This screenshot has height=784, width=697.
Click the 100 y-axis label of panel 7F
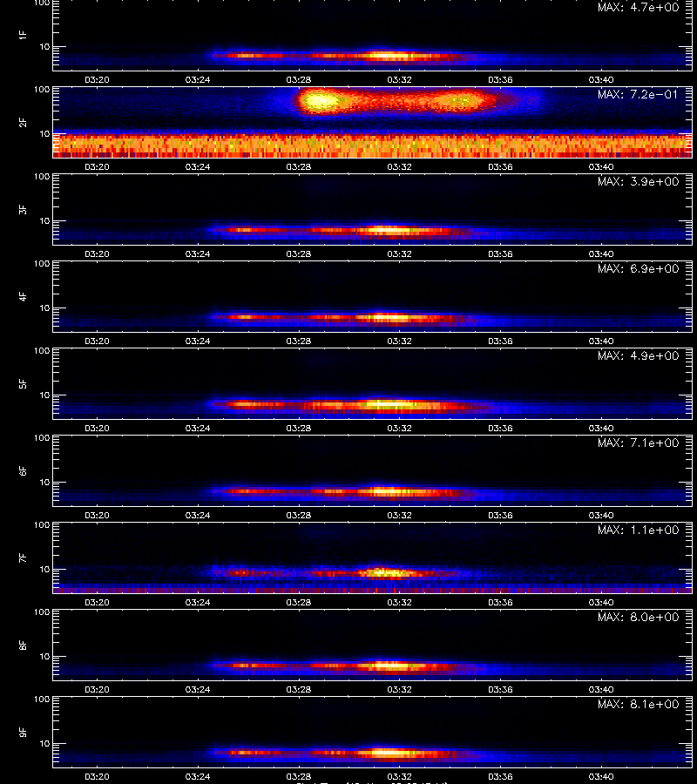(42, 525)
